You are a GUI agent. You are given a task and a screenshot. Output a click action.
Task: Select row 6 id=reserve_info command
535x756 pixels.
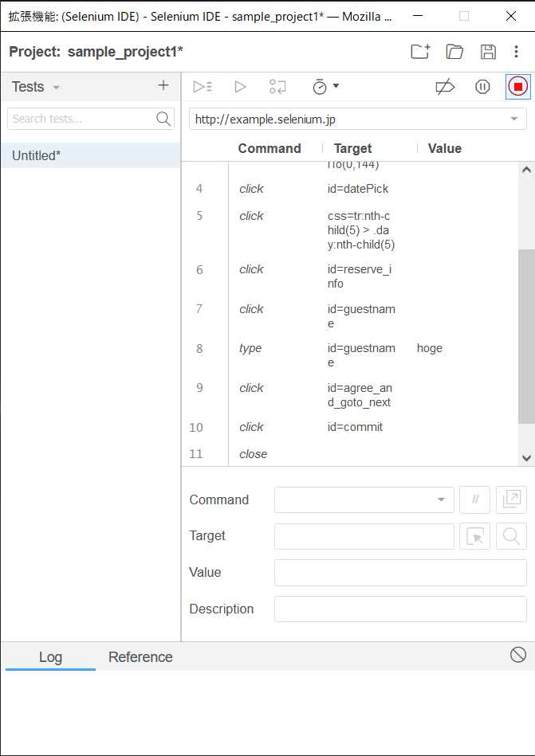(350, 276)
